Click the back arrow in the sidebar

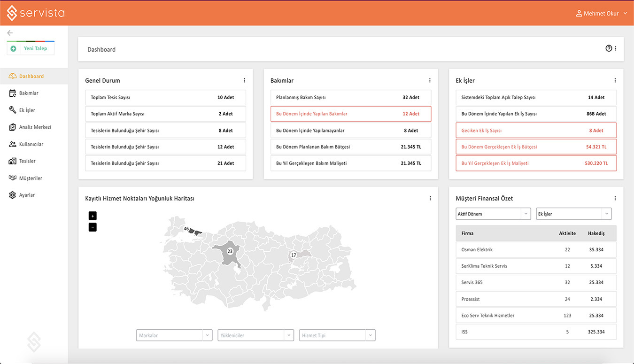pos(10,33)
